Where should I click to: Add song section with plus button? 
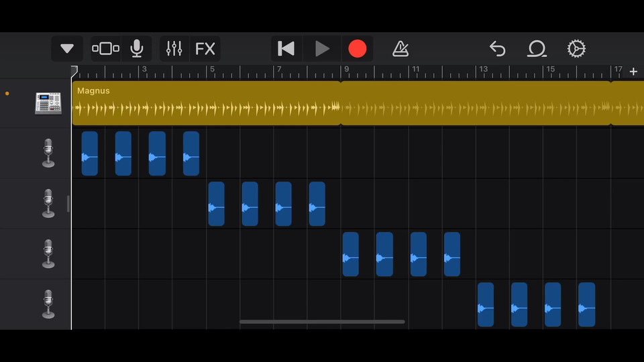click(633, 72)
